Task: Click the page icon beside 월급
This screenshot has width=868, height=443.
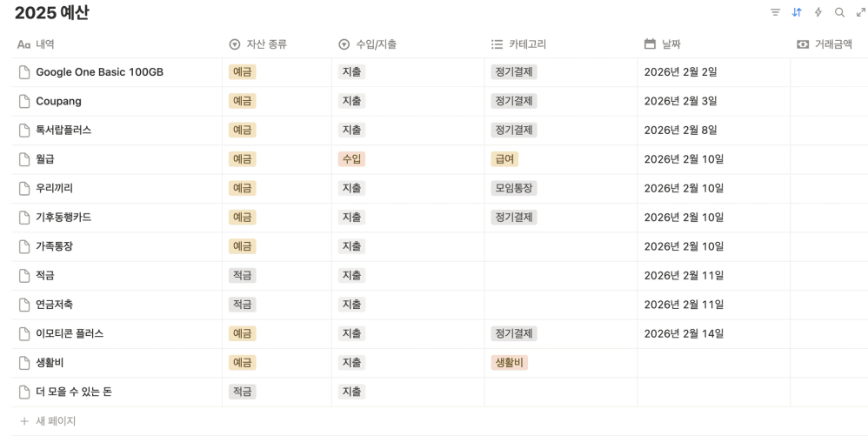Action: [x=24, y=159]
